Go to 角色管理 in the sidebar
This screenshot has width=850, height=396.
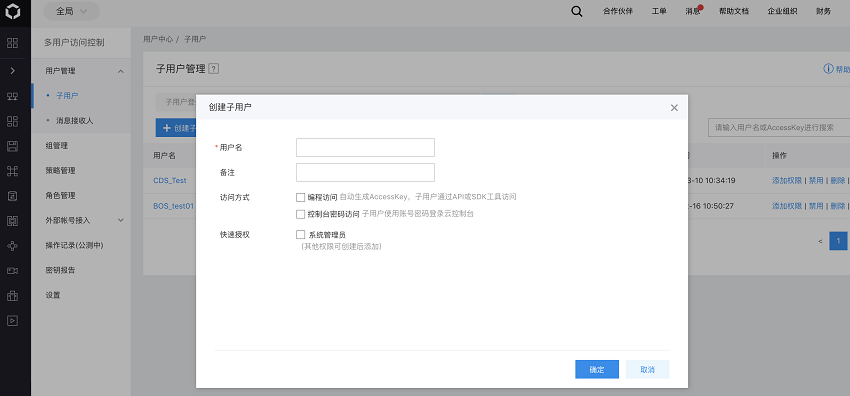[x=60, y=196]
